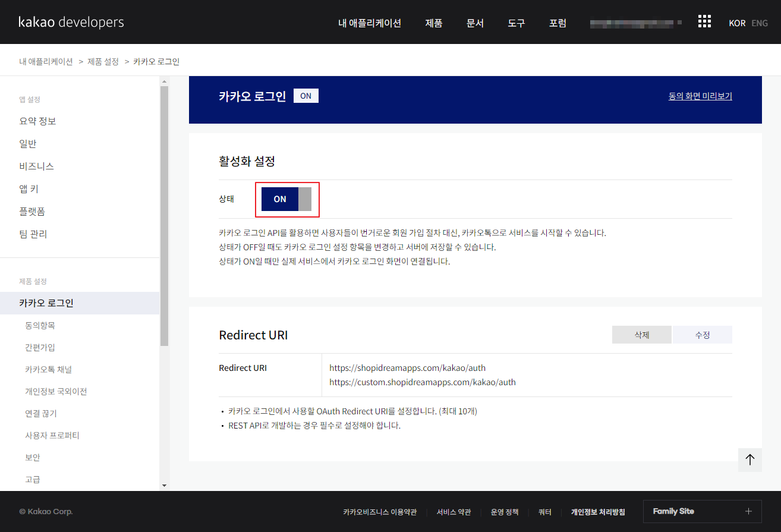Viewport: 781px width, 532px height.
Task: Click 카카오 로그인 breadcrumb
Action: [x=156, y=61]
